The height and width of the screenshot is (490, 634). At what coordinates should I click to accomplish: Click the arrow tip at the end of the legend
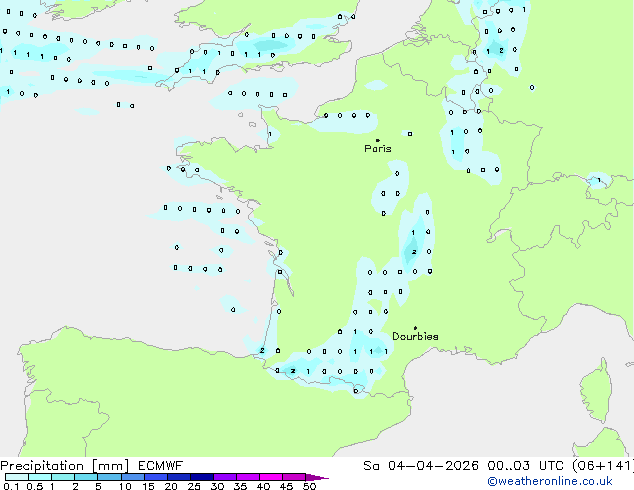pos(317,477)
